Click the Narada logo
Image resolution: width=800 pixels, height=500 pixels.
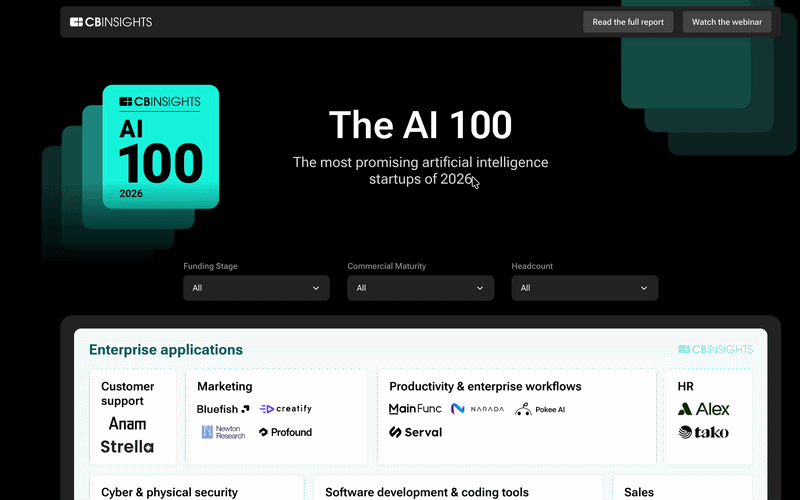click(478, 409)
